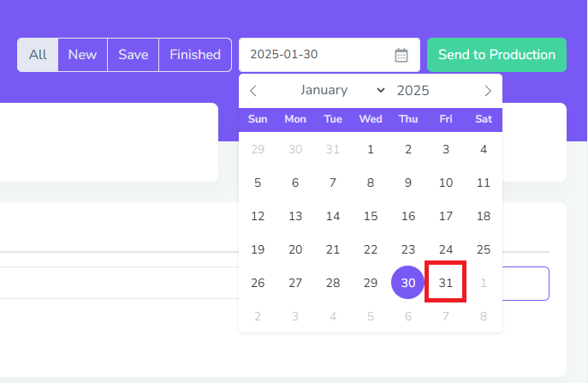Show the Finished filter tab

(x=195, y=55)
